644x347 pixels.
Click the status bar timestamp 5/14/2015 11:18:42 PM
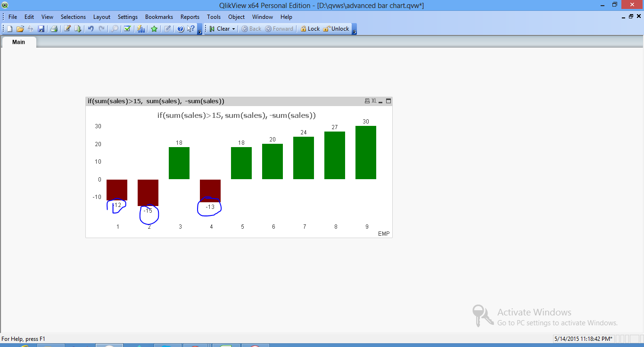coord(584,339)
